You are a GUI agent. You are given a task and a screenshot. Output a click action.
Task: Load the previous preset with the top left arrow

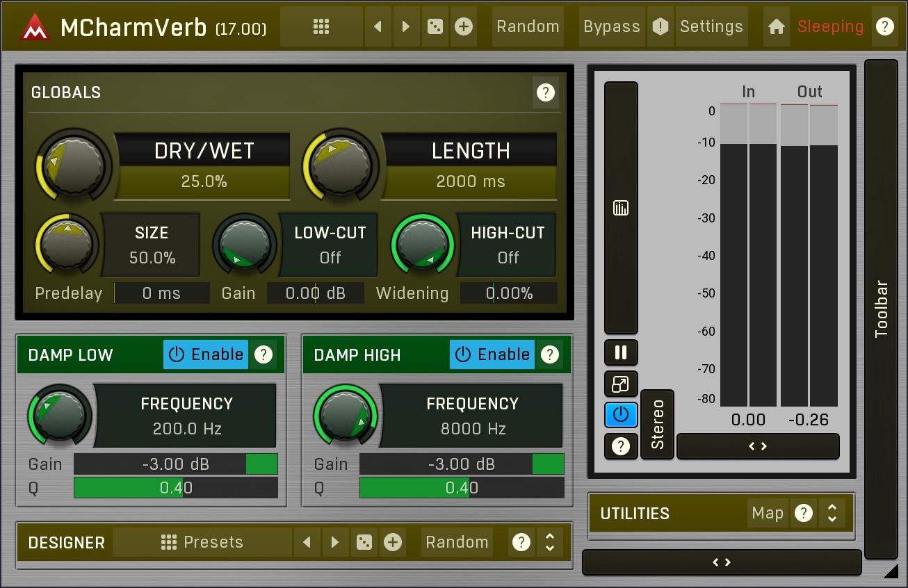tap(378, 27)
